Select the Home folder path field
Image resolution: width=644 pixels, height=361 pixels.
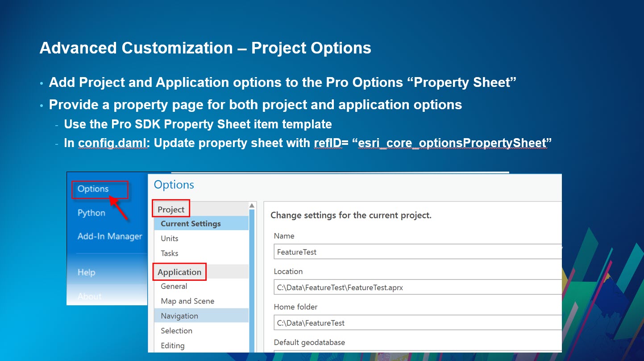(402, 323)
